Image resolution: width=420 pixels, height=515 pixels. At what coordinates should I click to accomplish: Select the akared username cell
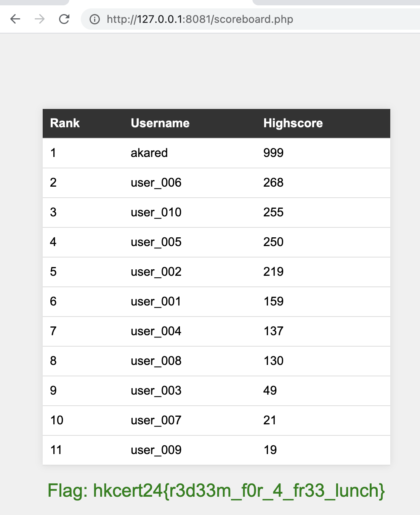(x=149, y=153)
